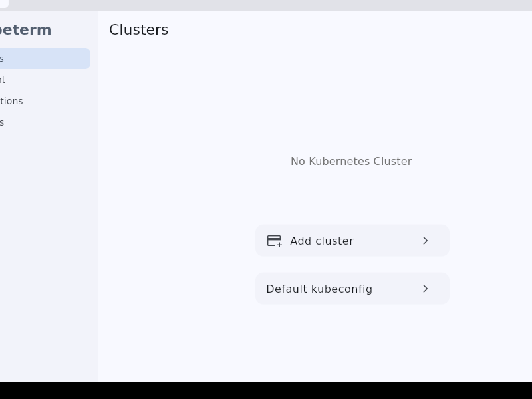Click the 'No Kubernetes Cluster' message
Screen dimensions: 532x399
pos(351,161)
